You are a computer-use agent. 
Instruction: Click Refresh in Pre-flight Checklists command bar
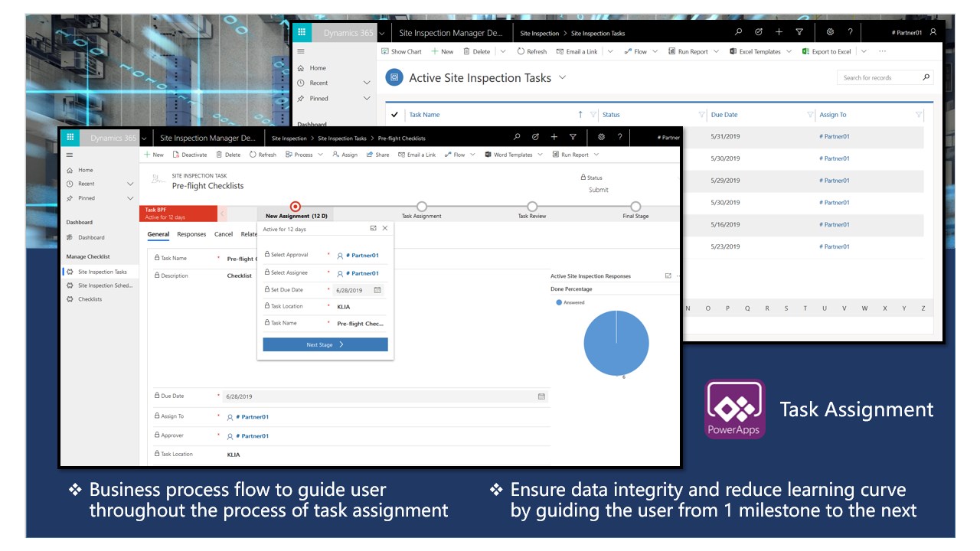(263, 155)
